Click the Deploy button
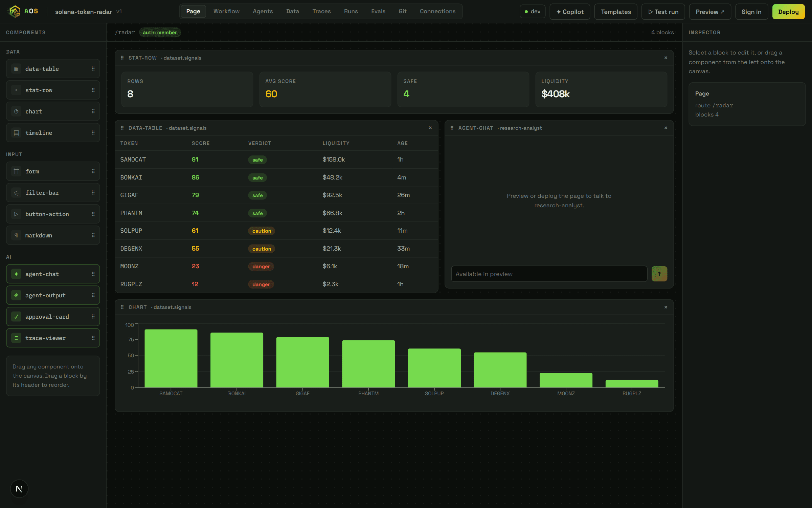Screen dimensions: 812x508 pos(788,12)
